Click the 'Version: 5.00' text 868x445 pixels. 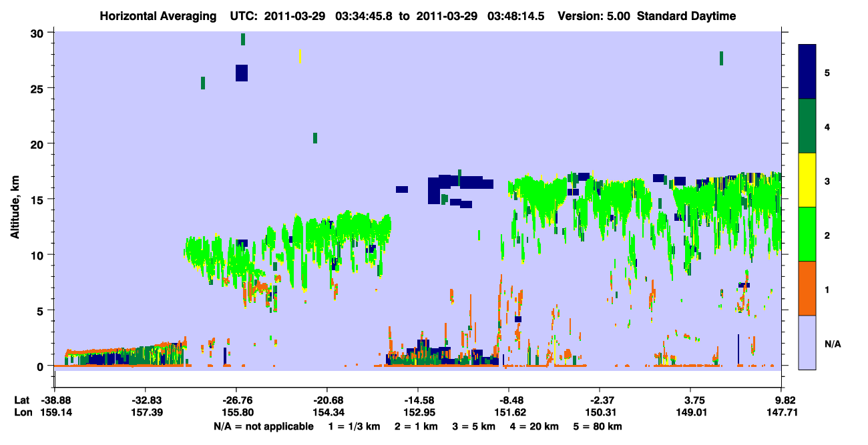pos(595,16)
